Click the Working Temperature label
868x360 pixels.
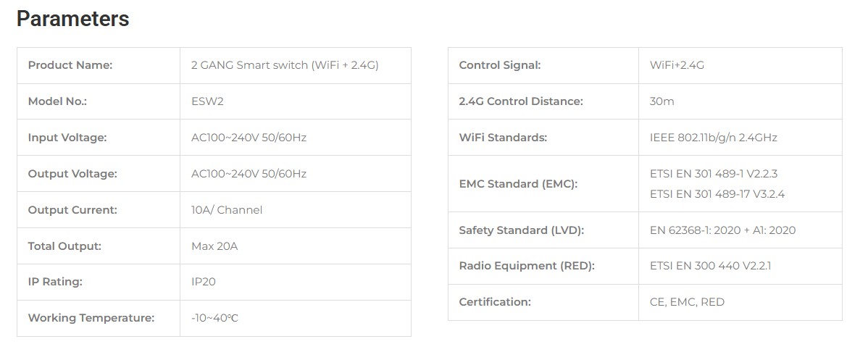click(91, 318)
